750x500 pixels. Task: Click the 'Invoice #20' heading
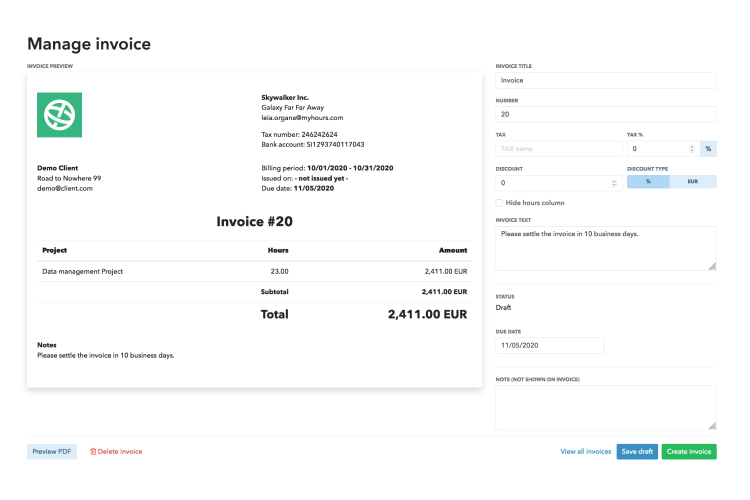(254, 222)
